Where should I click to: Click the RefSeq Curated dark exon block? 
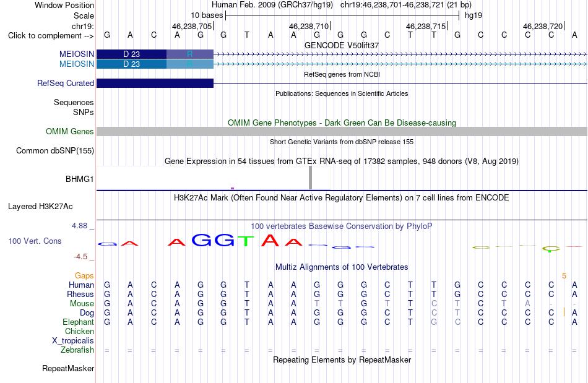pyautogui.click(x=155, y=83)
